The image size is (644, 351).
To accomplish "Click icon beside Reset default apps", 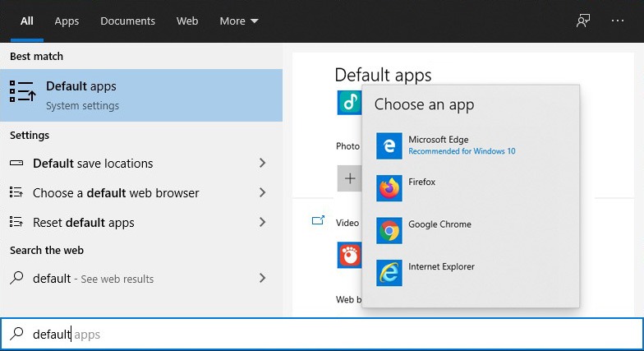I will [x=16, y=222].
